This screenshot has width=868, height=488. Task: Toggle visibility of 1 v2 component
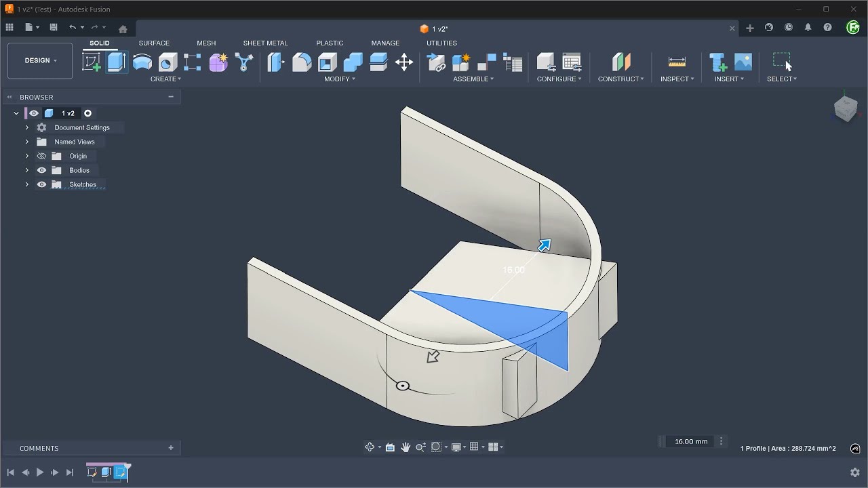[x=34, y=113]
